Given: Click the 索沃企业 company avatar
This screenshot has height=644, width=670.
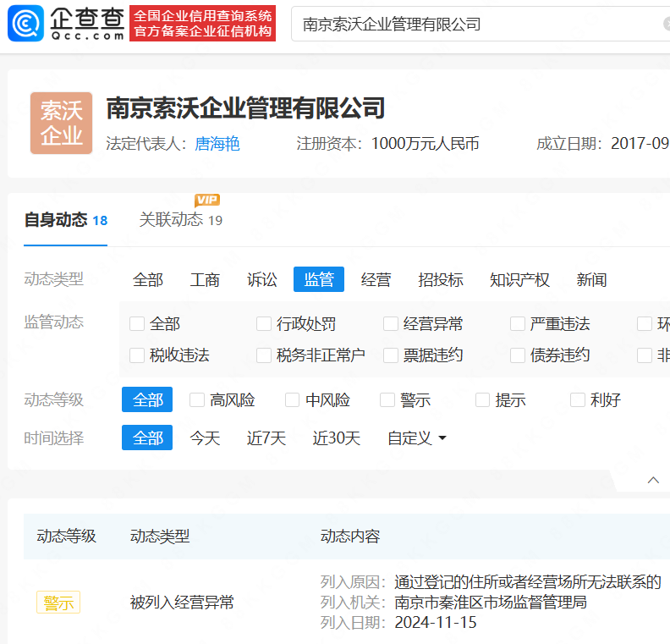Looking at the screenshot, I should click(x=61, y=123).
